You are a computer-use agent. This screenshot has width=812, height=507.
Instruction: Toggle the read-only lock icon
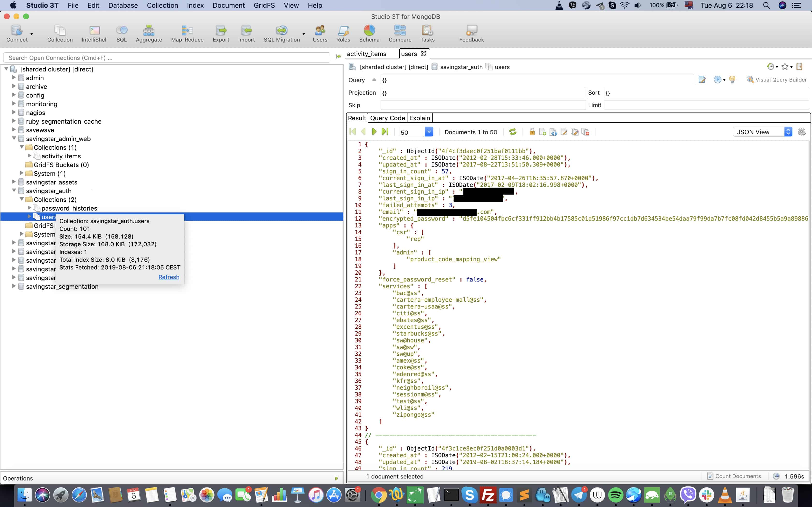coord(532,132)
